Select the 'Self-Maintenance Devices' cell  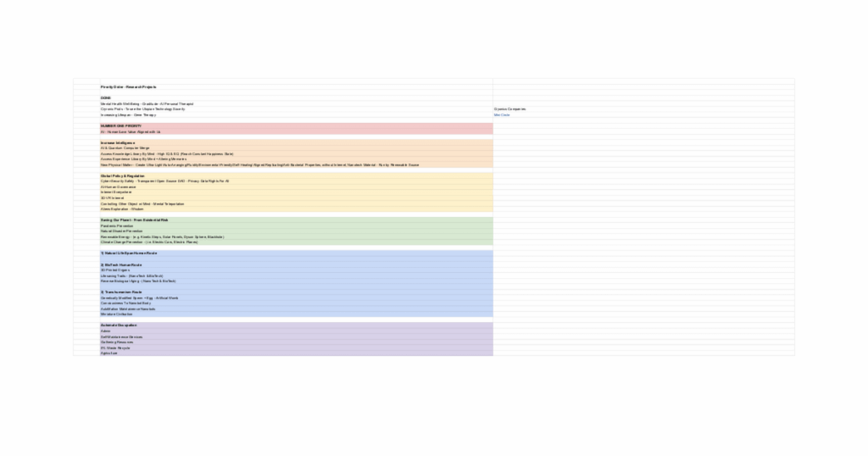click(x=296, y=336)
